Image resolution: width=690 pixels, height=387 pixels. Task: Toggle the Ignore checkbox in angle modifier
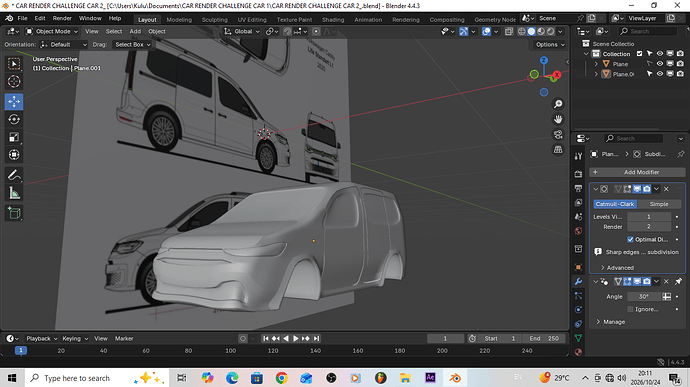[x=630, y=310]
